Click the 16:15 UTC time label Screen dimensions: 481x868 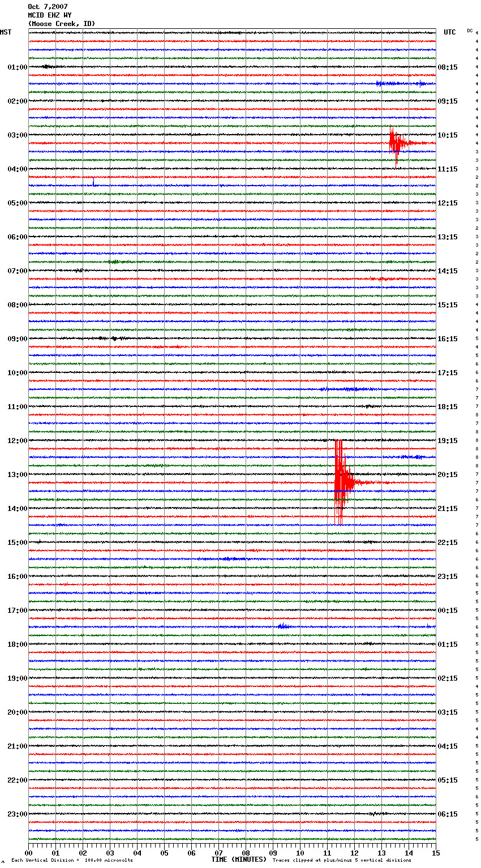(x=448, y=339)
